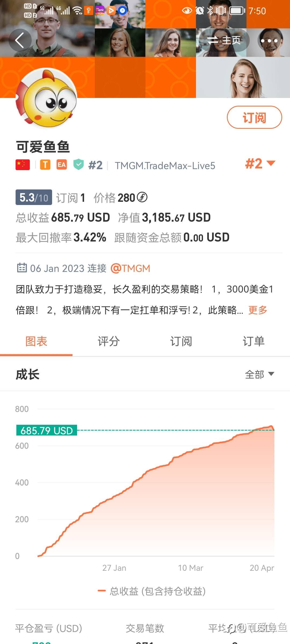The image size is (290, 644).
Task: Tap the orange T badge icon
Action: pos(45,165)
